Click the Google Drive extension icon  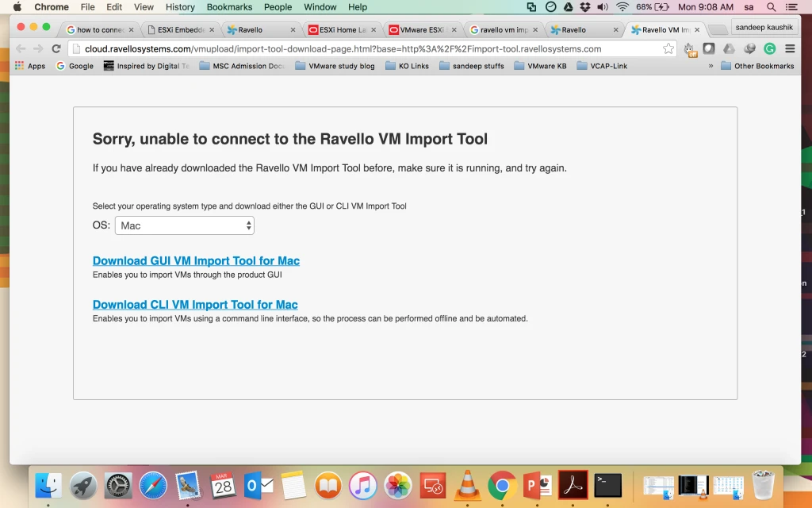coord(729,48)
